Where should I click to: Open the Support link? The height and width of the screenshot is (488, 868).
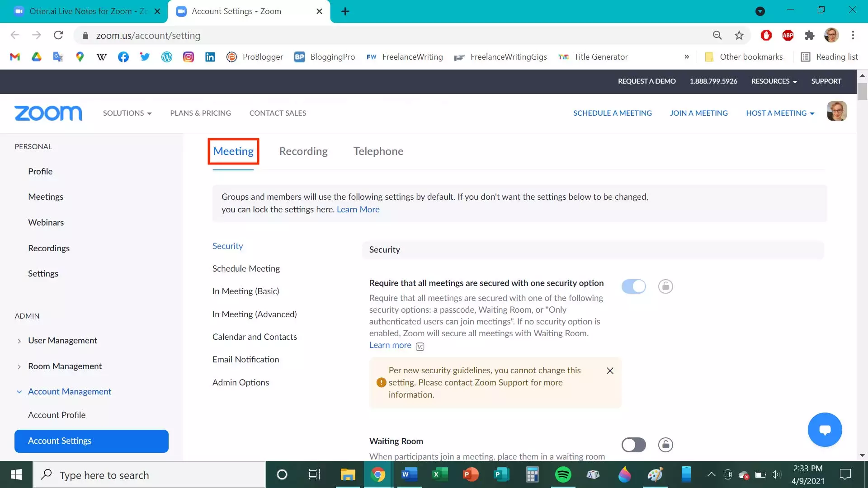(826, 81)
